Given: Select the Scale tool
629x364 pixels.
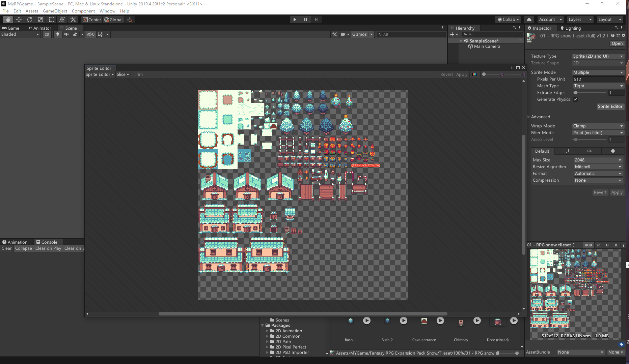Looking at the screenshot, I should [x=40, y=20].
